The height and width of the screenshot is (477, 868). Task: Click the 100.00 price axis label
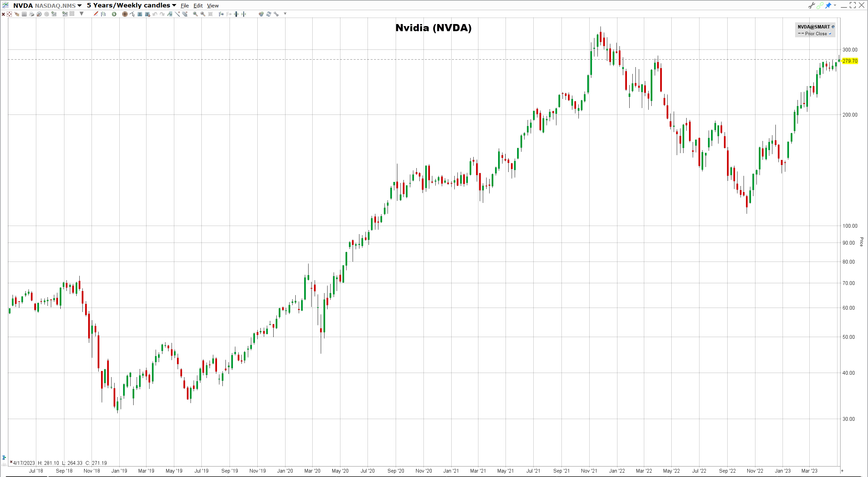(x=850, y=226)
